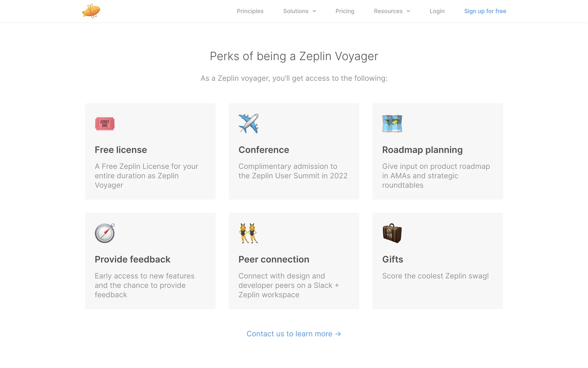Click Sign up for free

(x=485, y=11)
